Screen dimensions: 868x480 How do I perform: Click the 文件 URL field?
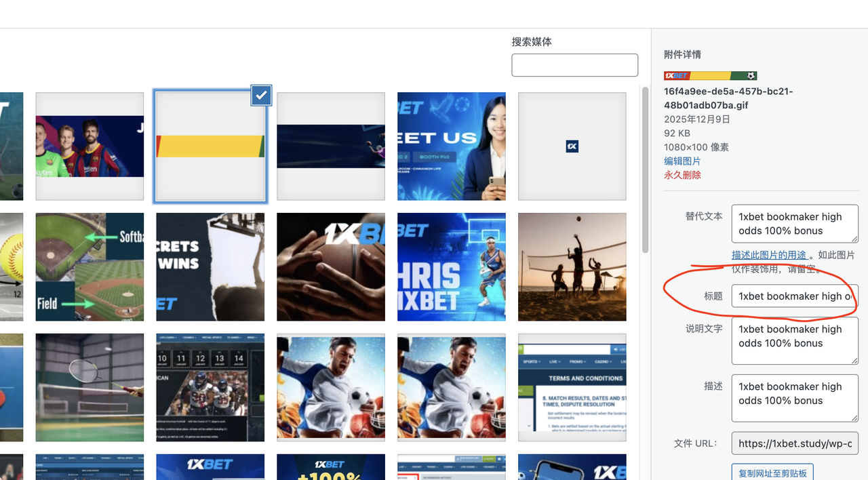click(x=795, y=443)
